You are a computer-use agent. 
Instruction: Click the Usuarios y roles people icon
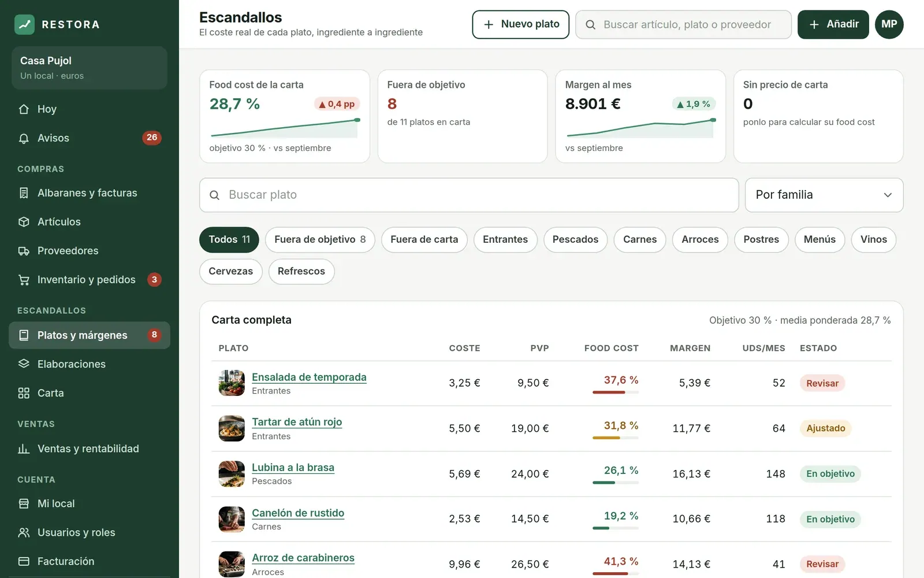[x=24, y=532]
